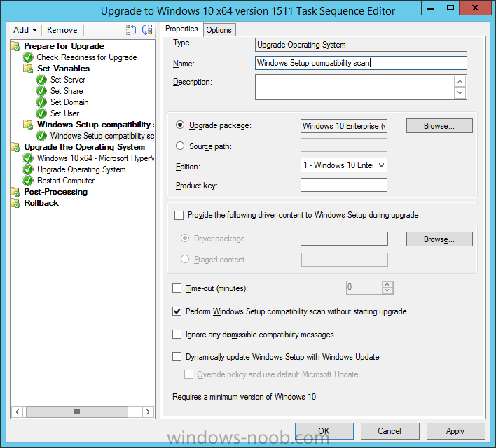Screen dimensions: 496x448
Task: Click the Cancel button
Action: (390, 431)
